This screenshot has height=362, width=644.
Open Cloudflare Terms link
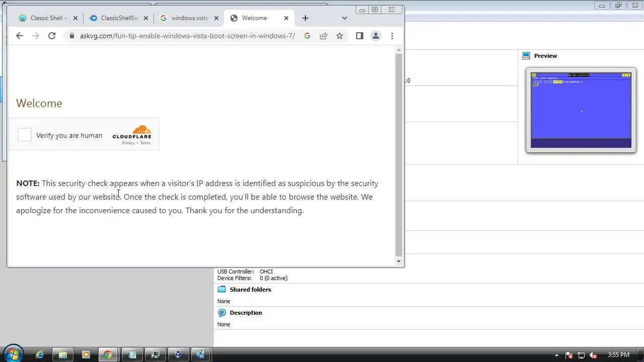pos(145,143)
